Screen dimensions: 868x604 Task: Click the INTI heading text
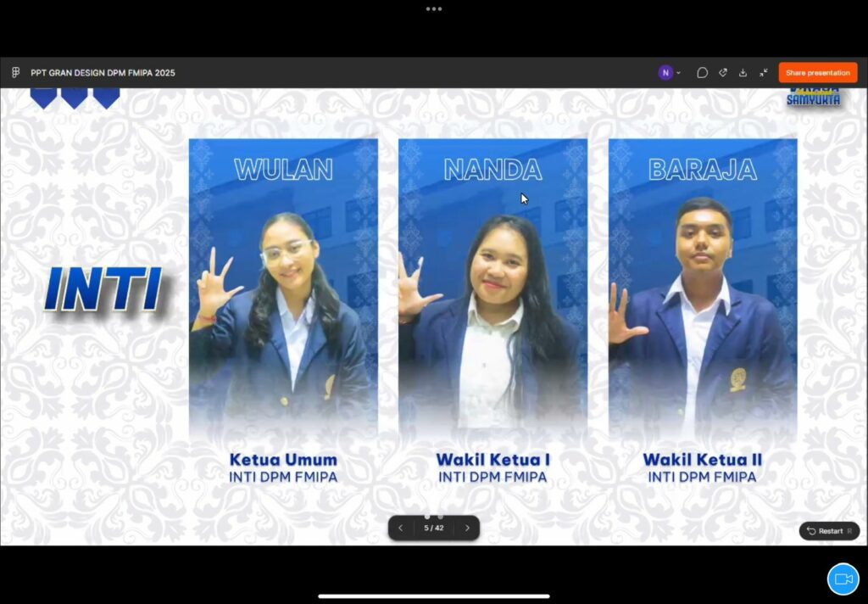click(x=104, y=289)
